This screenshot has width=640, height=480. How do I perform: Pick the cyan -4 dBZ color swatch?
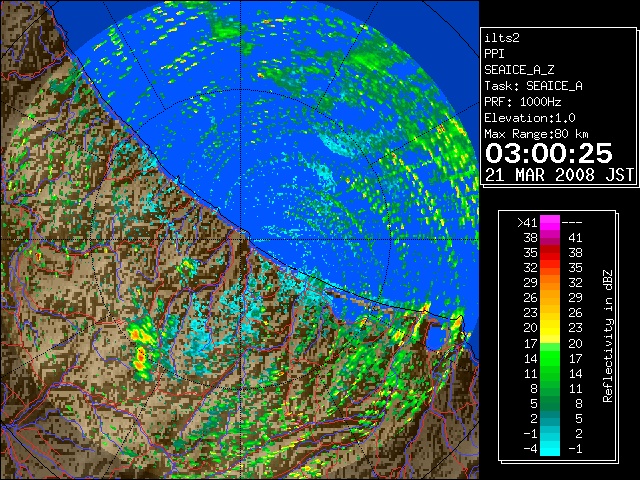coord(550,448)
